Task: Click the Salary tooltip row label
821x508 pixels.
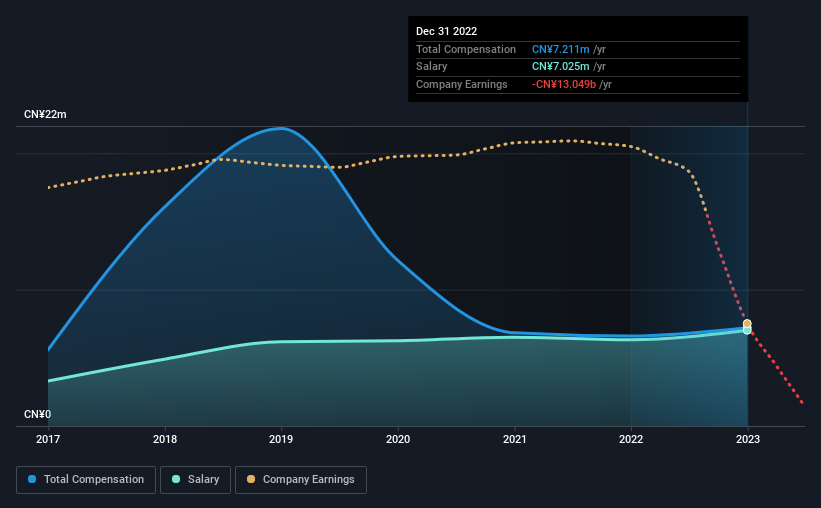Action: pos(431,67)
